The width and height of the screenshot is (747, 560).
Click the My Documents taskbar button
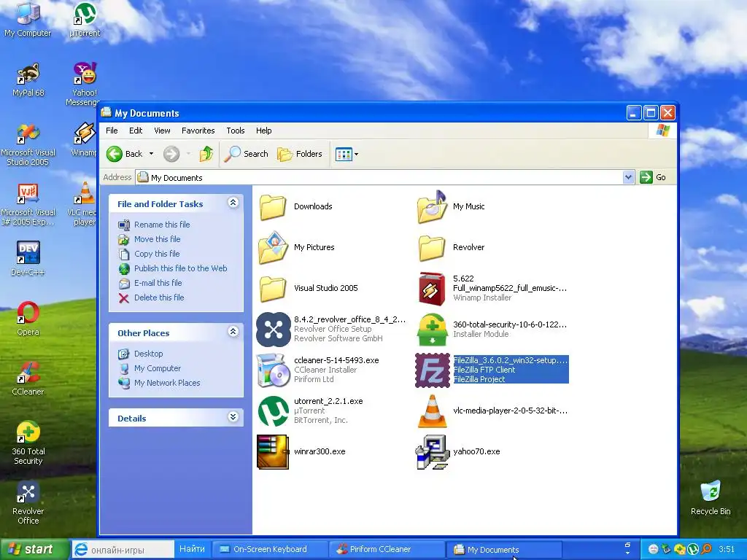(504, 550)
